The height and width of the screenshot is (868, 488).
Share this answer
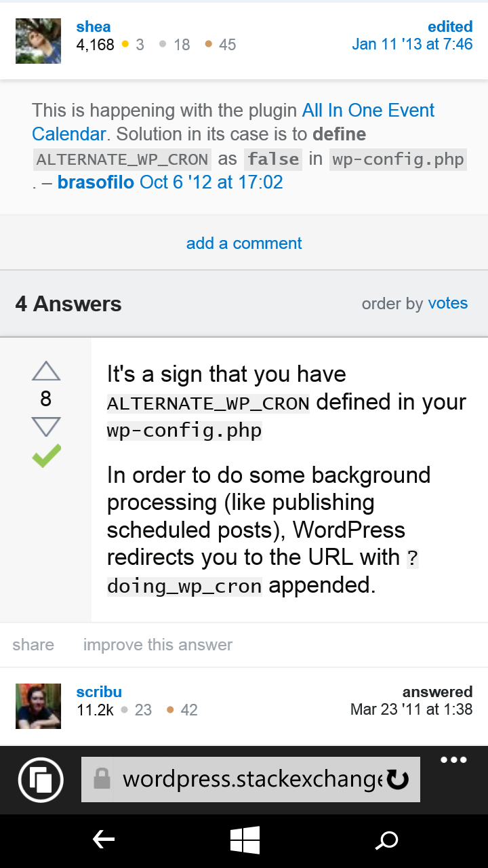33,645
